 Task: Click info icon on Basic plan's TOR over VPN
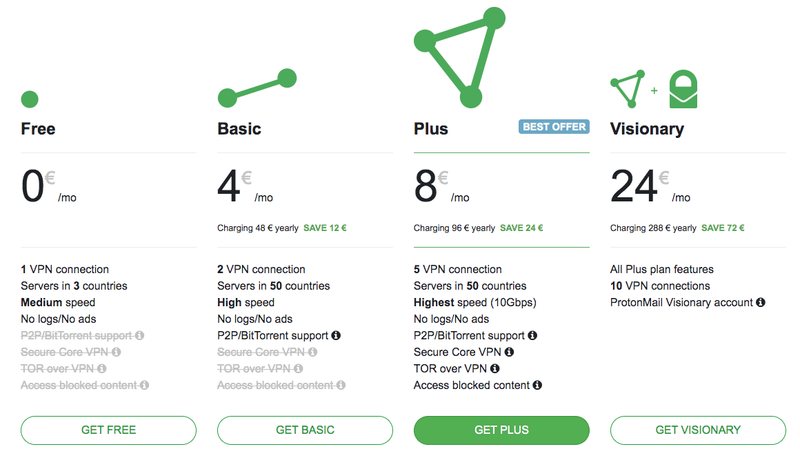[298, 368]
